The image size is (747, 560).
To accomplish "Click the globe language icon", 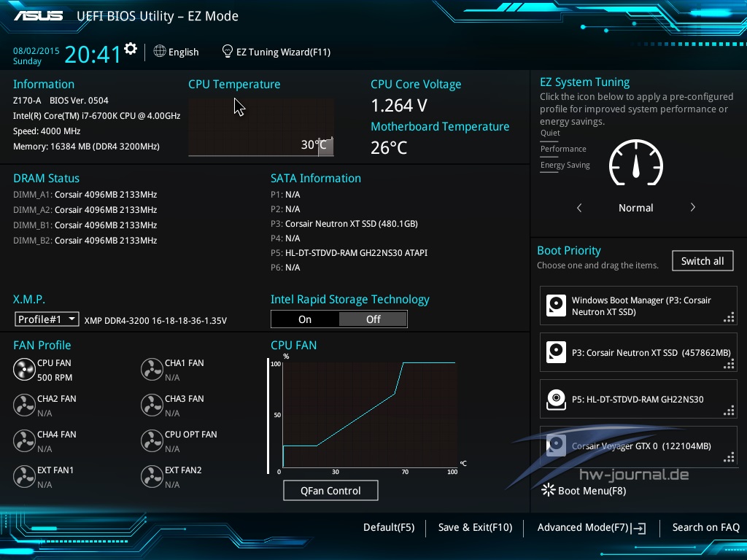I will pyautogui.click(x=160, y=52).
